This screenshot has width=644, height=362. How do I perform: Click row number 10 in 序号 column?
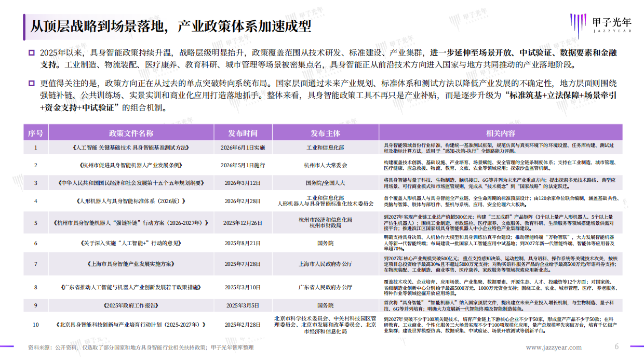point(36,325)
